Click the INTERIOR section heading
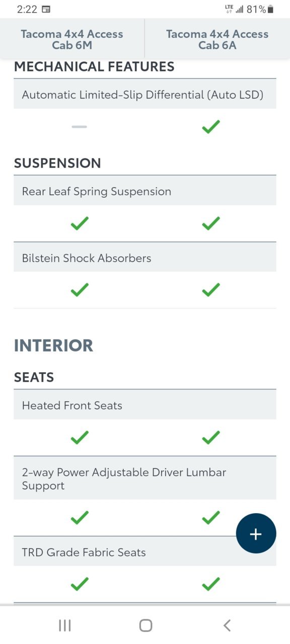The height and width of the screenshot is (644, 290). [53, 346]
